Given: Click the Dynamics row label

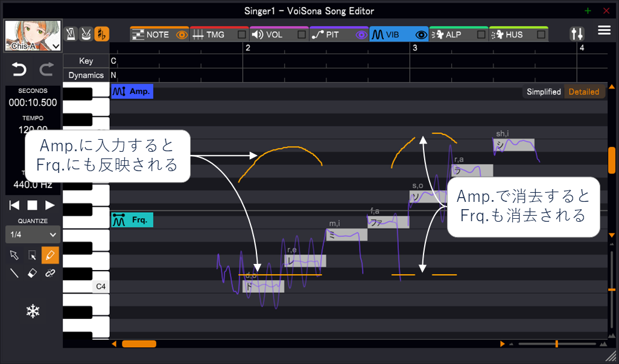Looking at the screenshot, I should click(x=86, y=75).
